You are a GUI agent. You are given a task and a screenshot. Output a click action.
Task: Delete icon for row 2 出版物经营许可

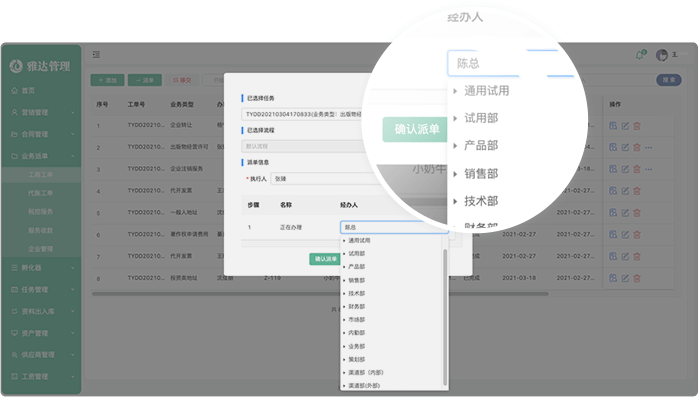click(x=637, y=147)
